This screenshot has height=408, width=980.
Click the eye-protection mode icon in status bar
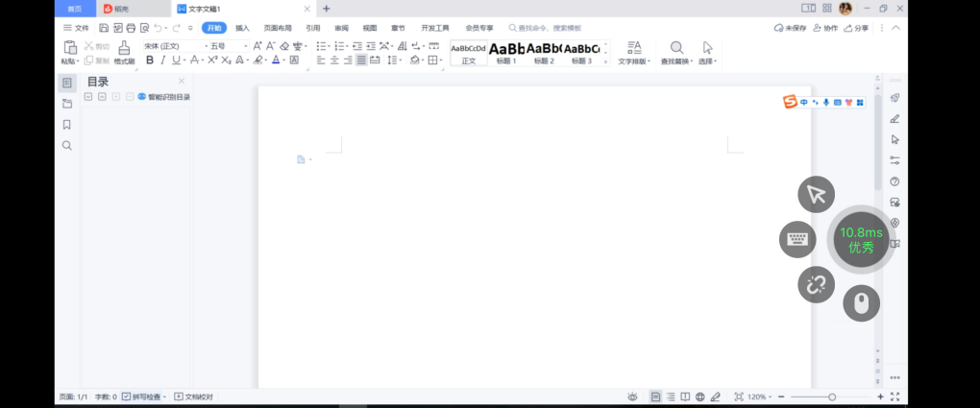pyautogui.click(x=632, y=396)
